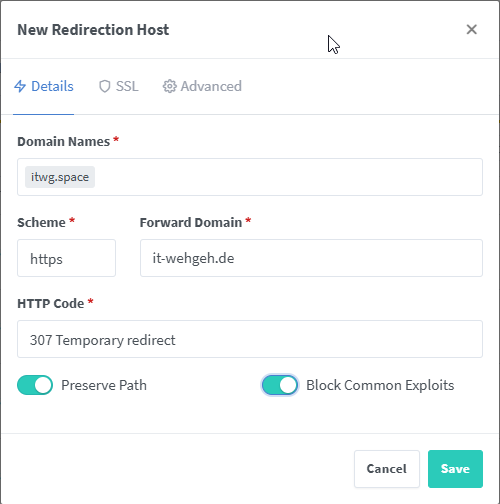Click the gear icon for Advanced
The height and width of the screenshot is (504, 500).
tap(169, 86)
